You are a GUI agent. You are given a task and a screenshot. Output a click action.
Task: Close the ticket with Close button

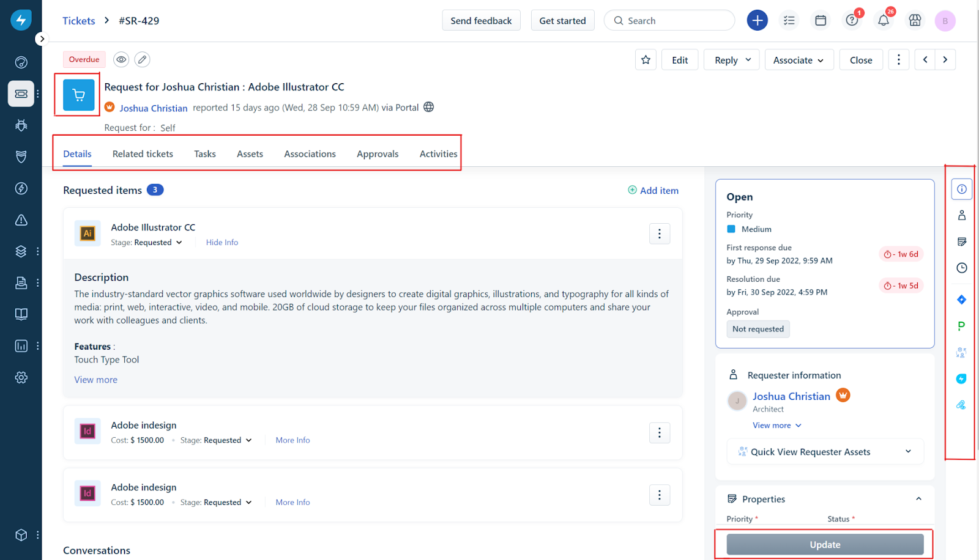[861, 60]
